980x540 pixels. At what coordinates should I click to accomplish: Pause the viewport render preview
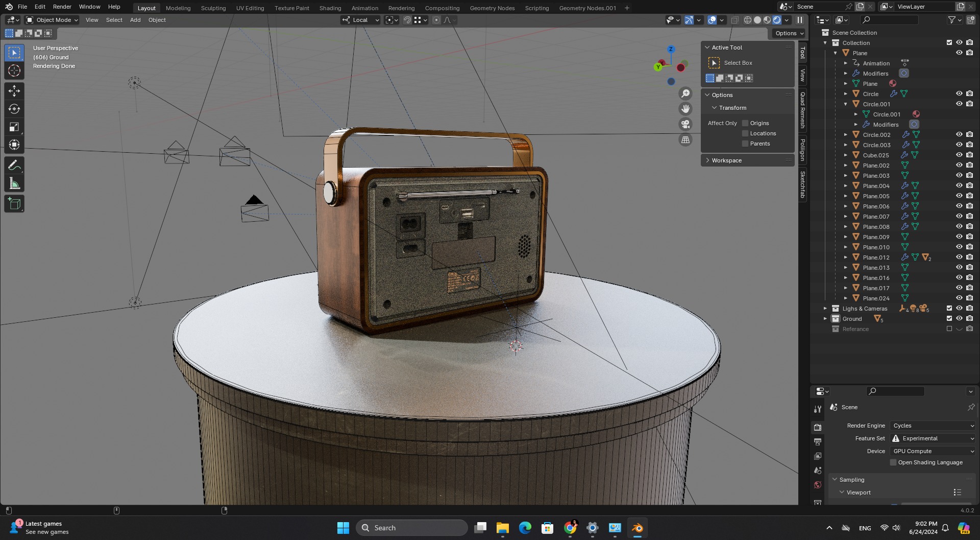(800, 20)
